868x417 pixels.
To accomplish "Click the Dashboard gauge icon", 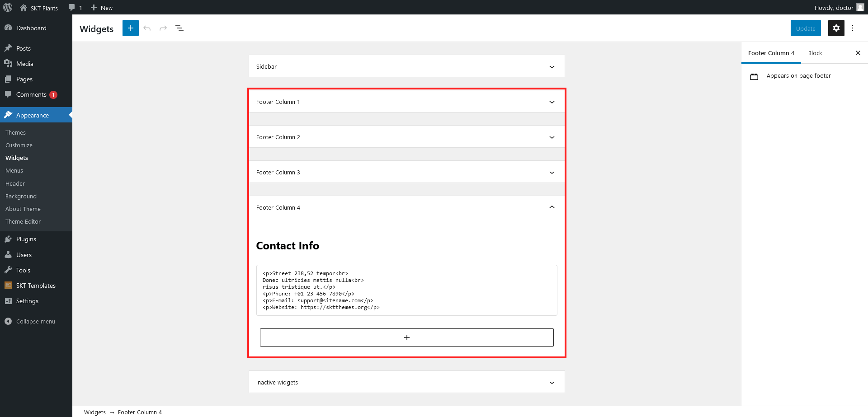I will (x=8, y=28).
